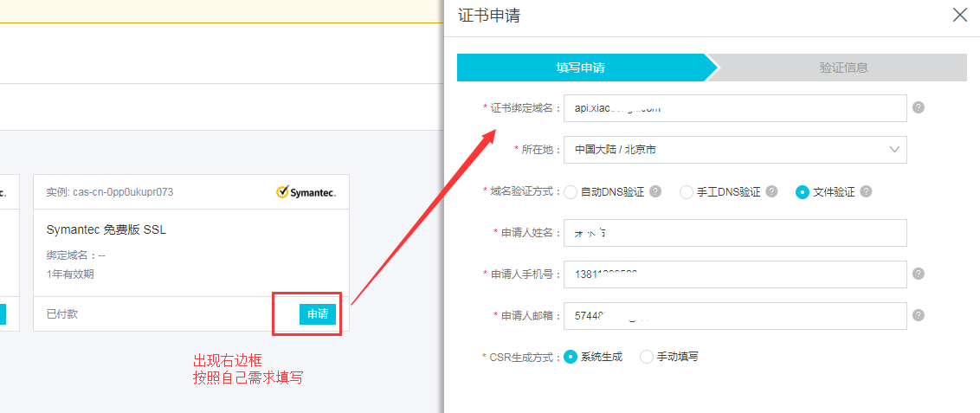Go to the 验证信息 step tab
Screen dimensions: 980x413
pos(842,68)
